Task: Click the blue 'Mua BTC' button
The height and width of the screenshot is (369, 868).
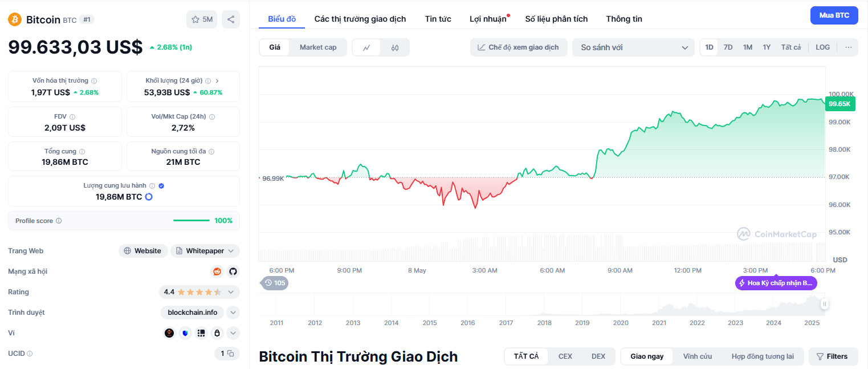Action: pyautogui.click(x=834, y=15)
